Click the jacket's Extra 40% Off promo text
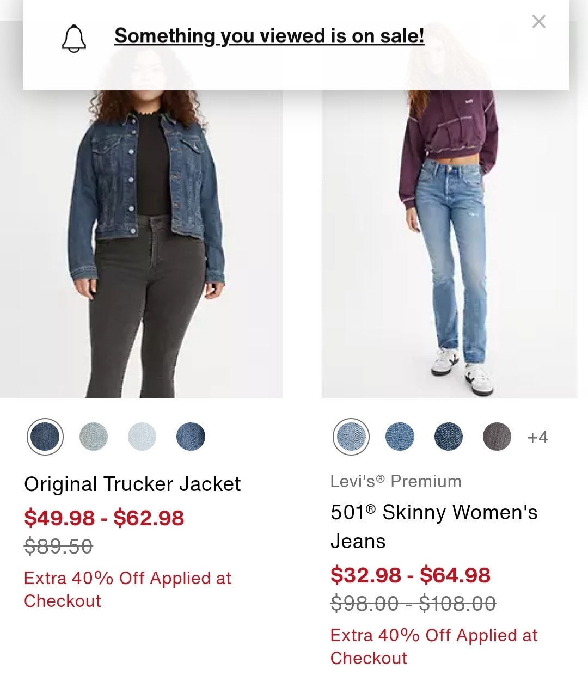Image resolution: width=588 pixels, height=700 pixels. (x=127, y=589)
